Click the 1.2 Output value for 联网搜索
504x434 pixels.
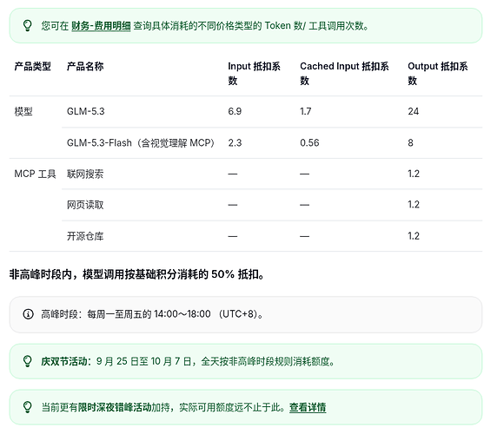click(x=414, y=174)
